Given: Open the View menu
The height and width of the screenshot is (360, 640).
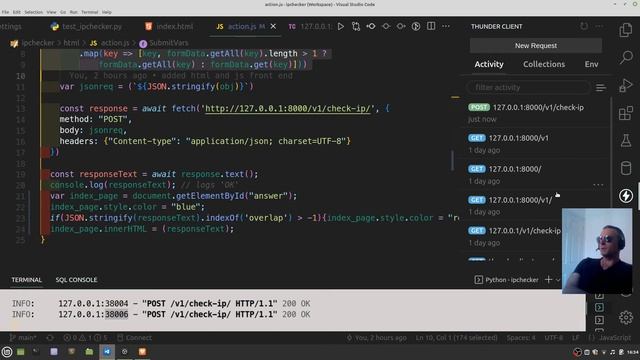Looking at the screenshot, I should click(x=51, y=12).
